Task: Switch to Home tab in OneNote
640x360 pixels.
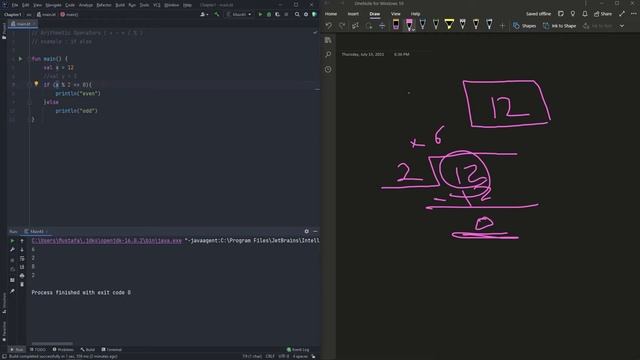Action: click(x=331, y=14)
